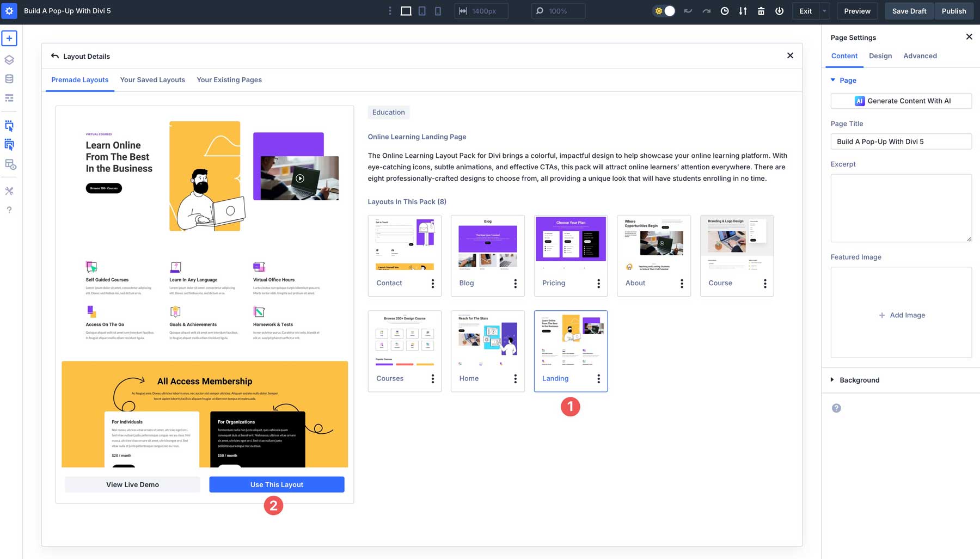Click the Use This Layout button
This screenshot has width=980, height=559.
click(x=277, y=484)
